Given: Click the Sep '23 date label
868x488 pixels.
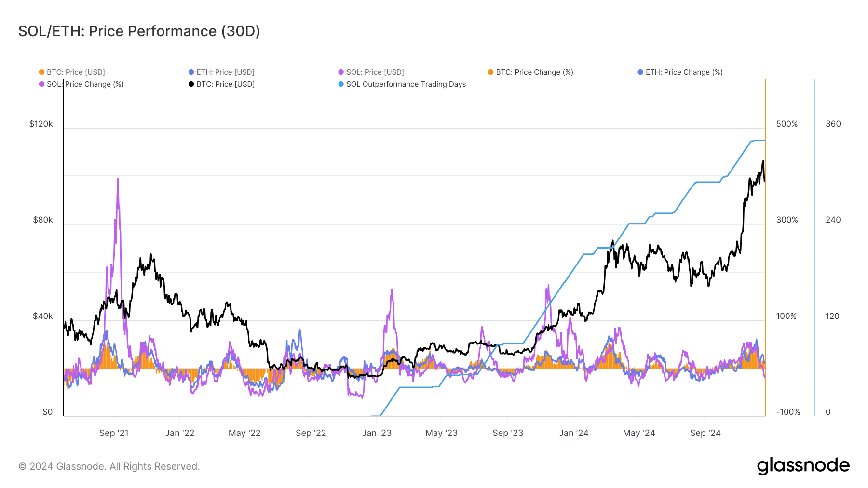Looking at the screenshot, I should coord(508,433).
